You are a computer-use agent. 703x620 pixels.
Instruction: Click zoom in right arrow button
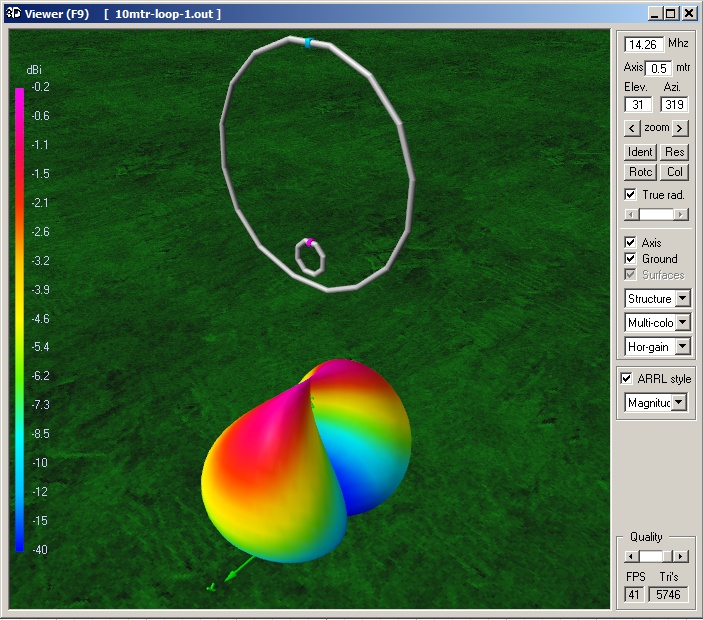(680, 128)
